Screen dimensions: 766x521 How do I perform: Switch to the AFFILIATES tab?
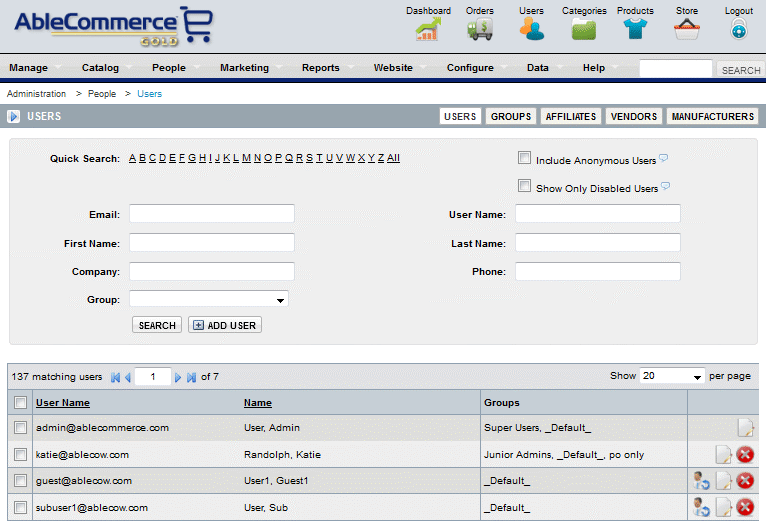click(571, 116)
